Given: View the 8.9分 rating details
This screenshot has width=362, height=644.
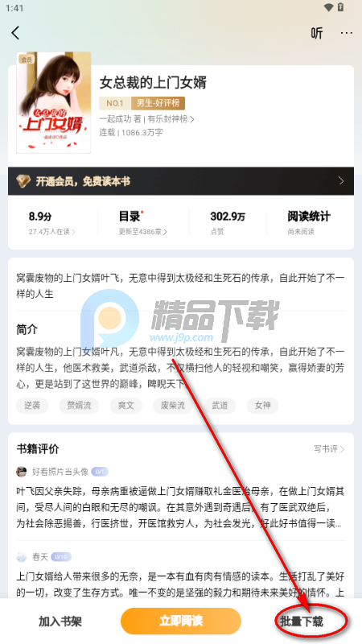Looking at the screenshot, I should [x=52, y=222].
